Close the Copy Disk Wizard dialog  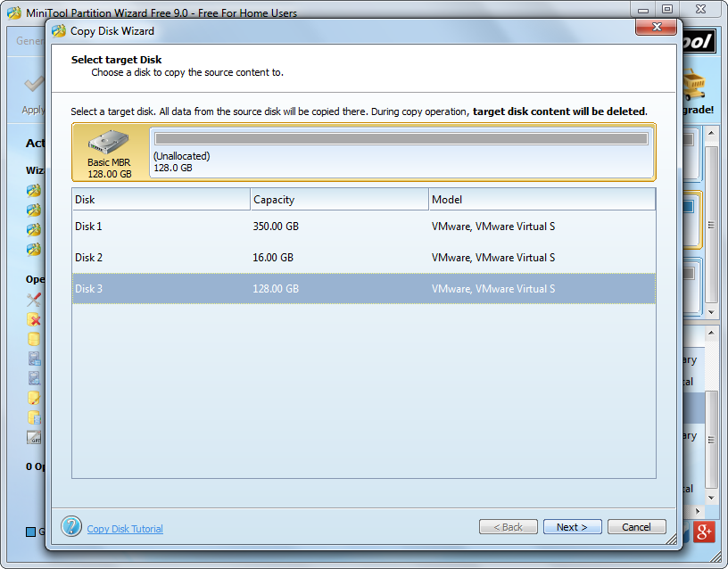[656, 27]
